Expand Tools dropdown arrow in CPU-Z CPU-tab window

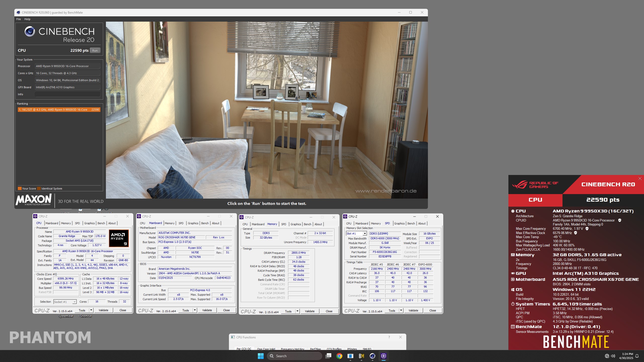[x=91, y=310]
